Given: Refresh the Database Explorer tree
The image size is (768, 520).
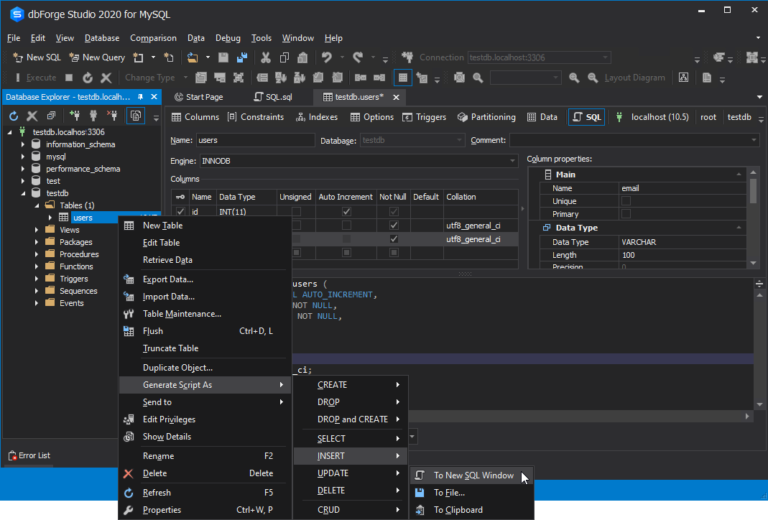Looking at the screenshot, I should coord(14,116).
